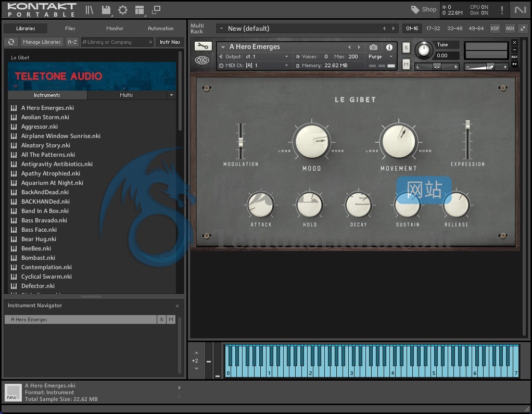
Task: Click the Teletone Audio globe logo icon
Action: point(202,60)
